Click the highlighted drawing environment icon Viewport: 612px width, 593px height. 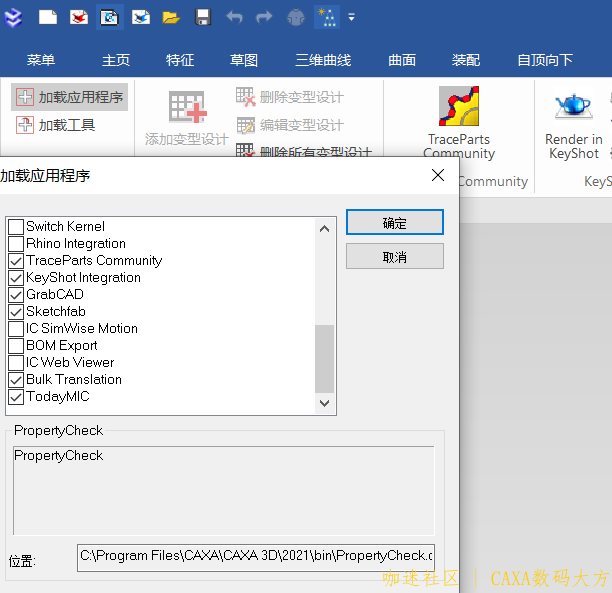pyautogui.click(x=110, y=18)
